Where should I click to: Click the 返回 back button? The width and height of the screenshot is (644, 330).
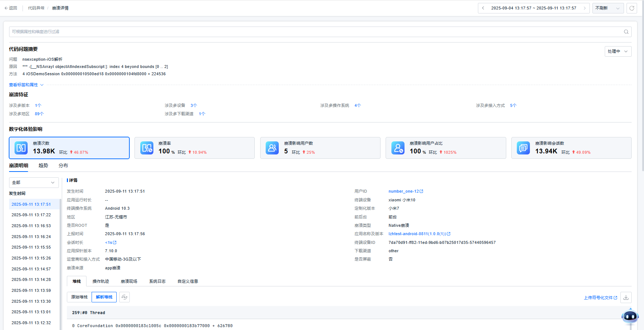tap(11, 8)
